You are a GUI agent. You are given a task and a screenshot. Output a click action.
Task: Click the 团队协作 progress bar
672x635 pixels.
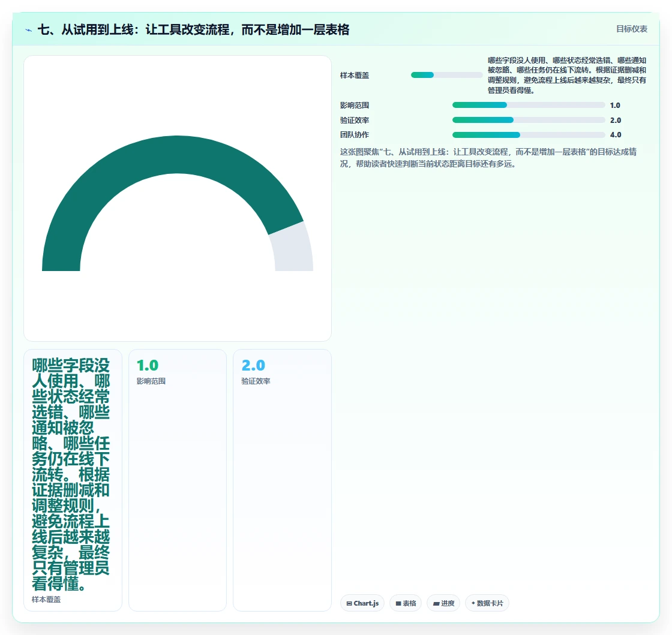click(x=529, y=135)
